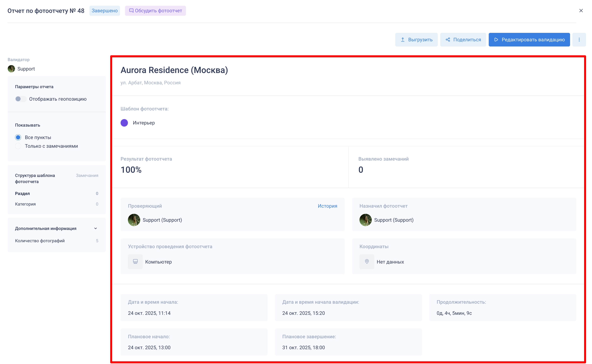Viewport: 592px width, 364px height.
Task: Click the purple Интерьер template color dot
Action: pos(124,123)
